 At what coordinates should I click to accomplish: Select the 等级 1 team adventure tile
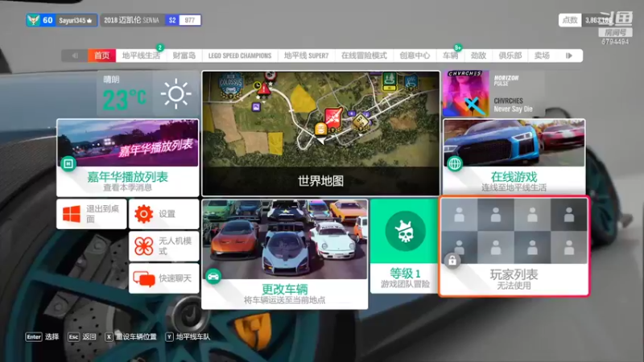pyautogui.click(x=404, y=246)
